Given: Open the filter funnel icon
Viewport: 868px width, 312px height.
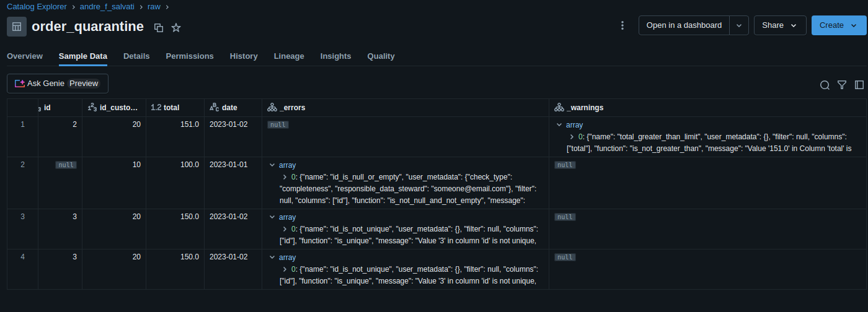Looking at the screenshot, I should [842, 85].
